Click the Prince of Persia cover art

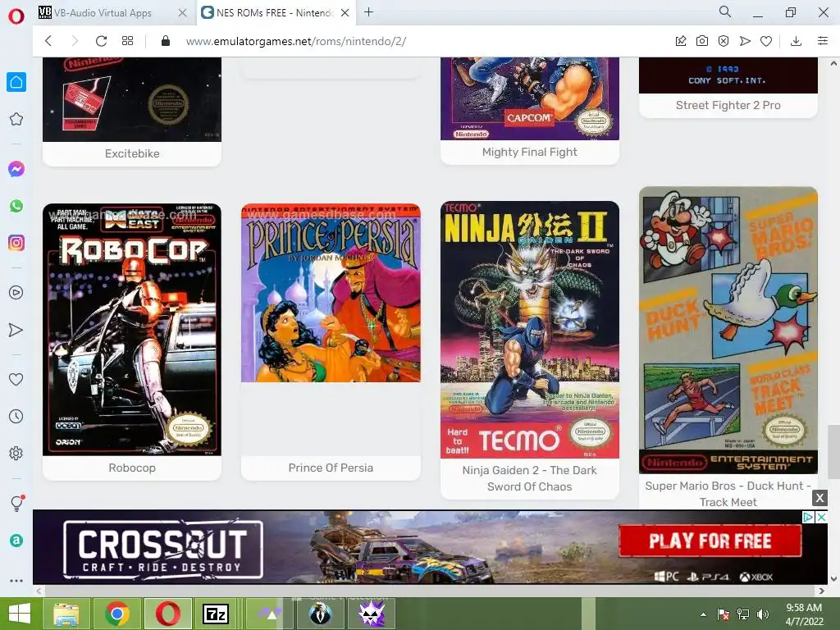pyautogui.click(x=331, y=293)
